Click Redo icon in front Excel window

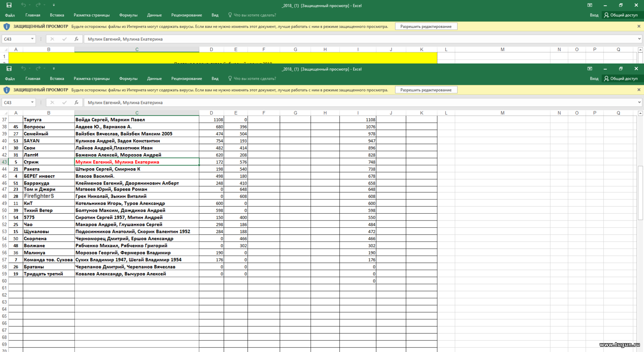coord(38,69)
